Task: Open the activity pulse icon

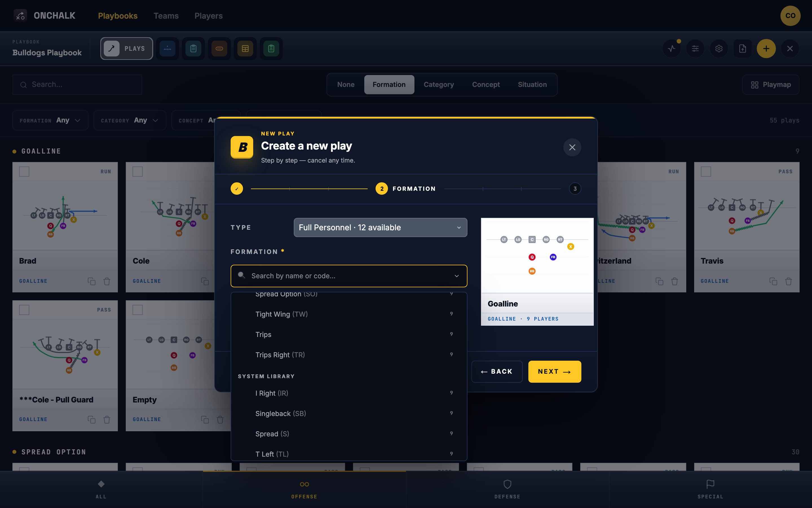Action: tap(672, 49)
